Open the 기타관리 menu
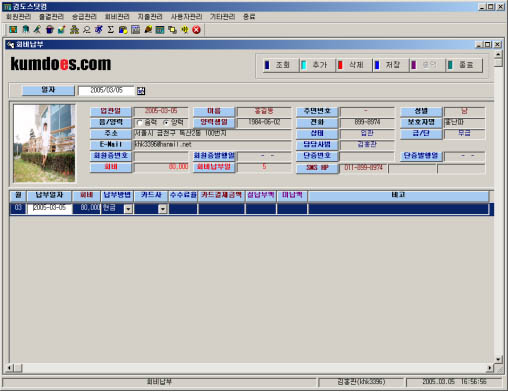Image resolution: width=508 pixels, height=392 pixels. pyautogui.click(x=222, y=17)
